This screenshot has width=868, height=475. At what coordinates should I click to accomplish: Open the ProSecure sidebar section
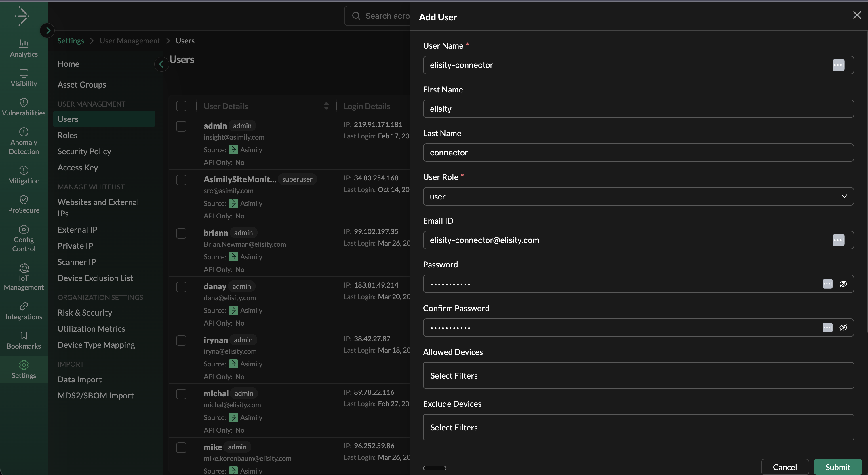click(x=24, y=205)
